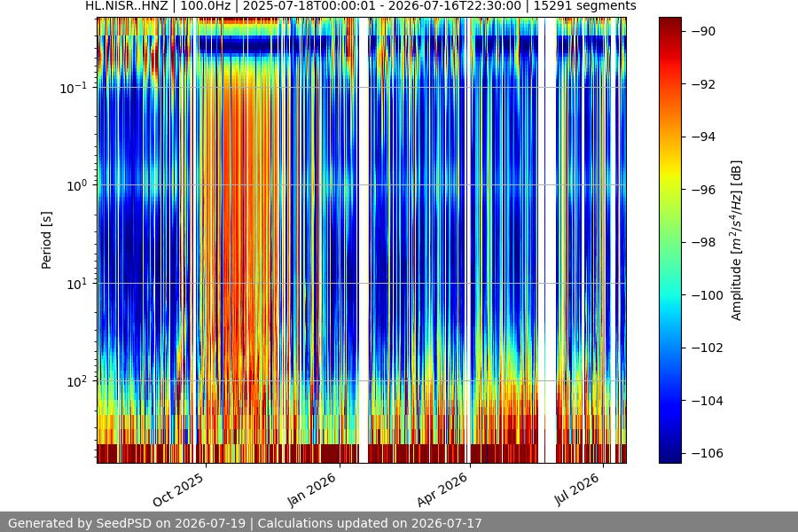Click the 'Amplitude [m²/s⁴/Hz] [dB]' colorbar label
798x532 pixels.
click(737, 240)
